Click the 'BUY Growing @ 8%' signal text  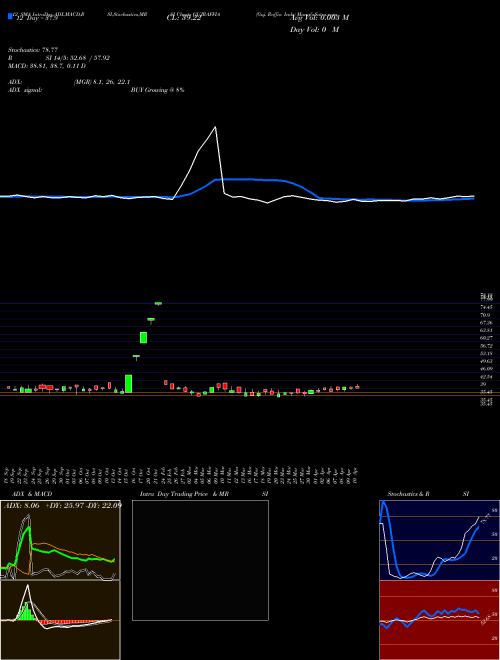pos(157,90)
